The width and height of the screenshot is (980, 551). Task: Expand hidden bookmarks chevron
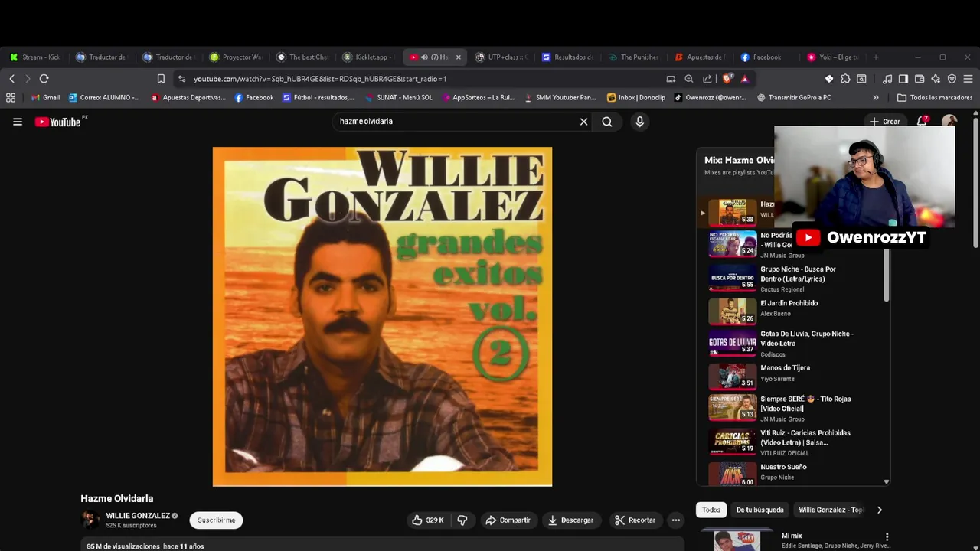click(876, 98)
